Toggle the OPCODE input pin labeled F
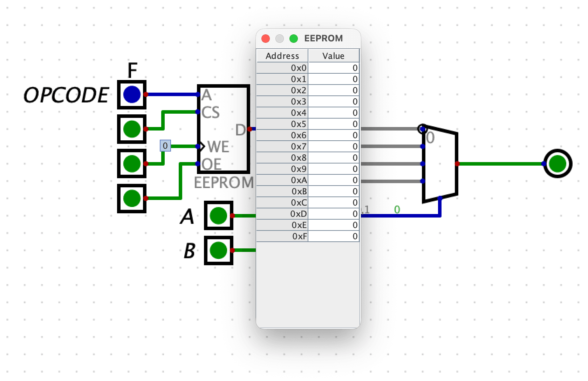The height and width of the screenshot is (381, 588). pos(132,94)
